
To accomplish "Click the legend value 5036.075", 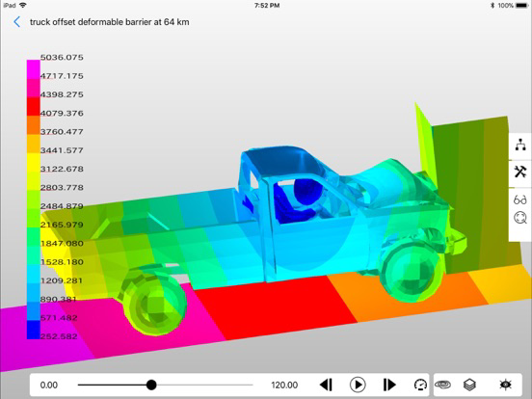I will tap(62, 57).
